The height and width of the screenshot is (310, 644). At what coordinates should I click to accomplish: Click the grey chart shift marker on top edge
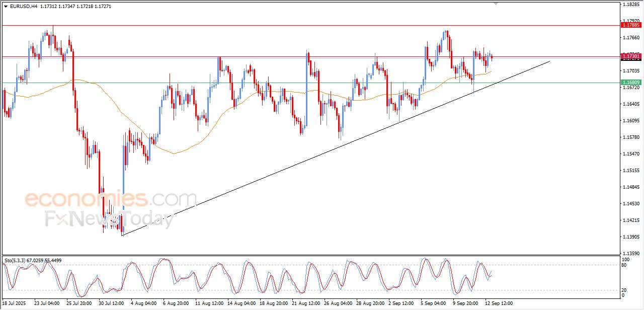[x=496, y=4]
